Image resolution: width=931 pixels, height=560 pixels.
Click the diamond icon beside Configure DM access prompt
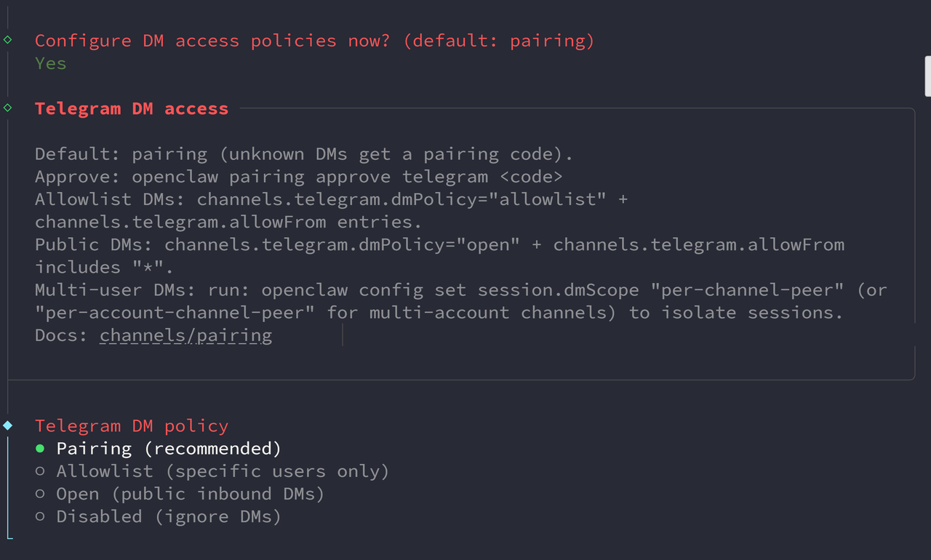tap(7, 40)
